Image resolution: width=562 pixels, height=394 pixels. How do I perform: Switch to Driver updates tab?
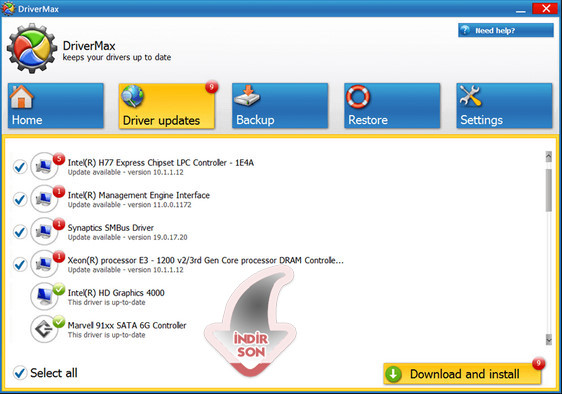pyautogui.click(x=167, y=106)
